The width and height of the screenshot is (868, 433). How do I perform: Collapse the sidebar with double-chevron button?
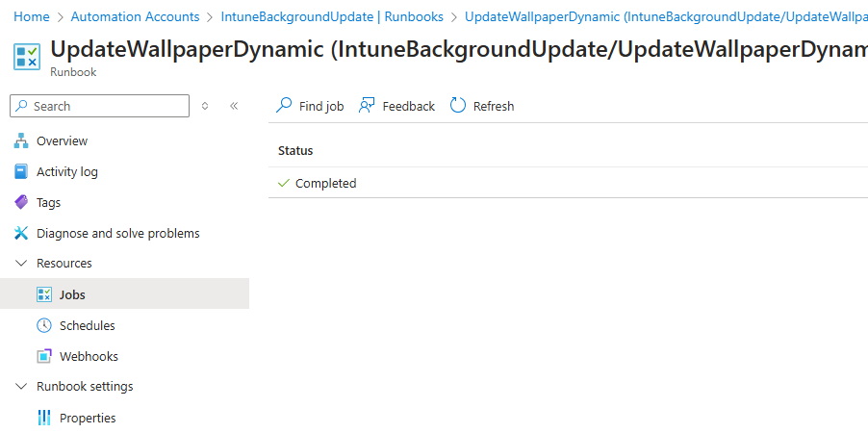pyautogui.click(x=234, y=106)
